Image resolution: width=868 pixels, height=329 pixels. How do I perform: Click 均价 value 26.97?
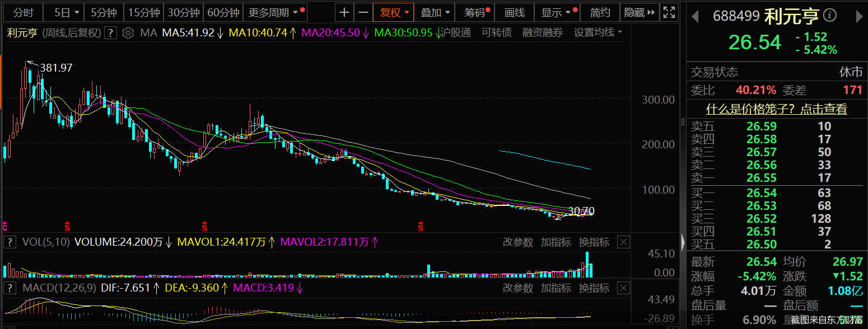pyautogui.click(x=847, y=261)
